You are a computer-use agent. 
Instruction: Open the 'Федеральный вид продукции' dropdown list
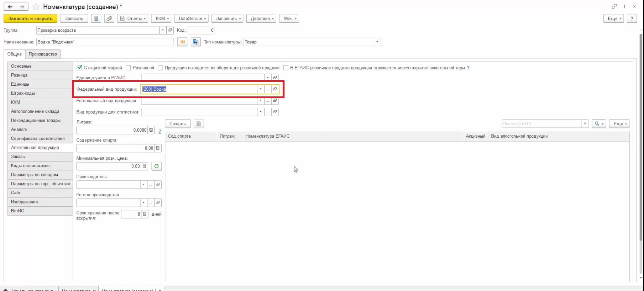click(x=261, y=89)
